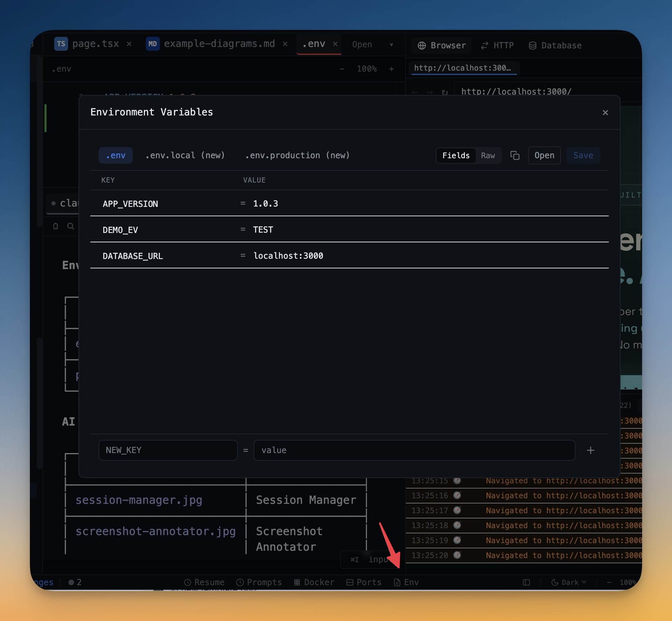Click the Env item in the status bar
The height and width of the screenshot is (621, 672).
[406, 582]
